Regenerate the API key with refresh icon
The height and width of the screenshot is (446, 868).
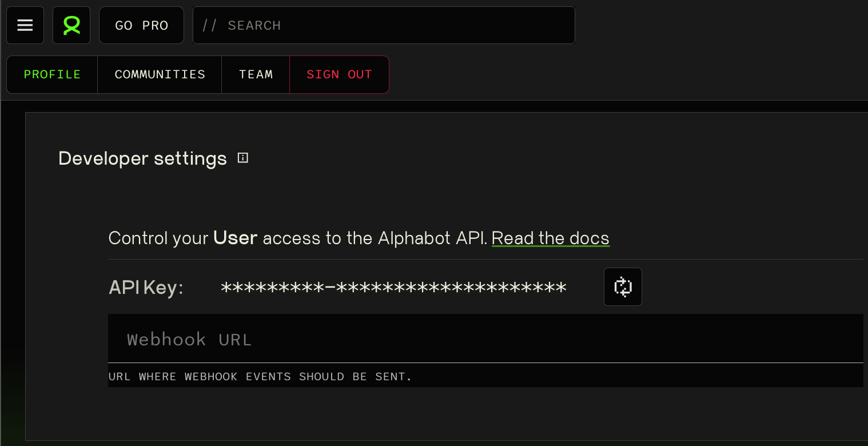coord(623,286)
